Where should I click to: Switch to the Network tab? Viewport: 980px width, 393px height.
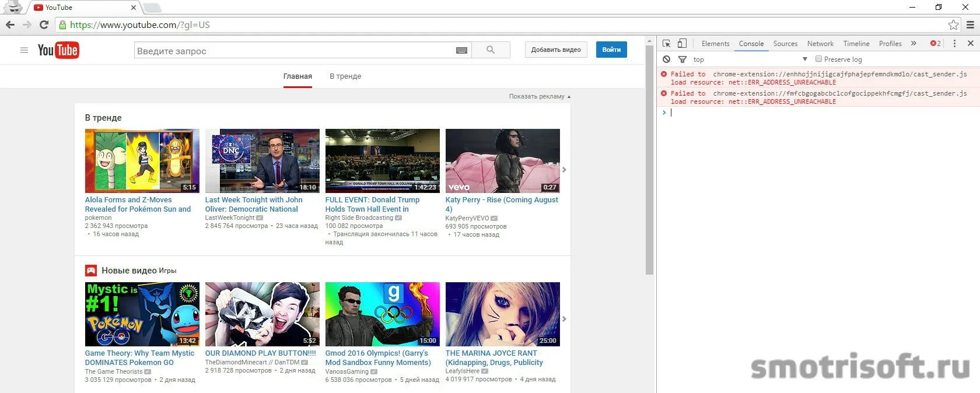(x=820, y=43)
